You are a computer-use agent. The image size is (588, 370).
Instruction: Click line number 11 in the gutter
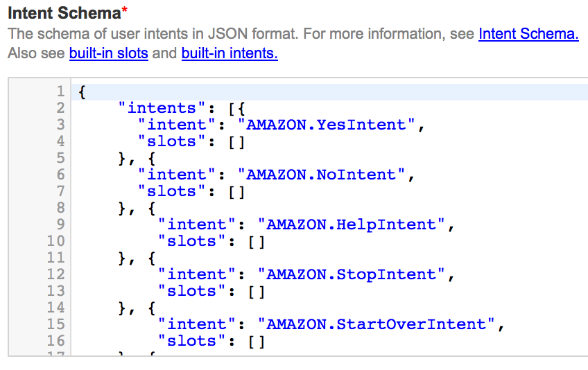55,258
